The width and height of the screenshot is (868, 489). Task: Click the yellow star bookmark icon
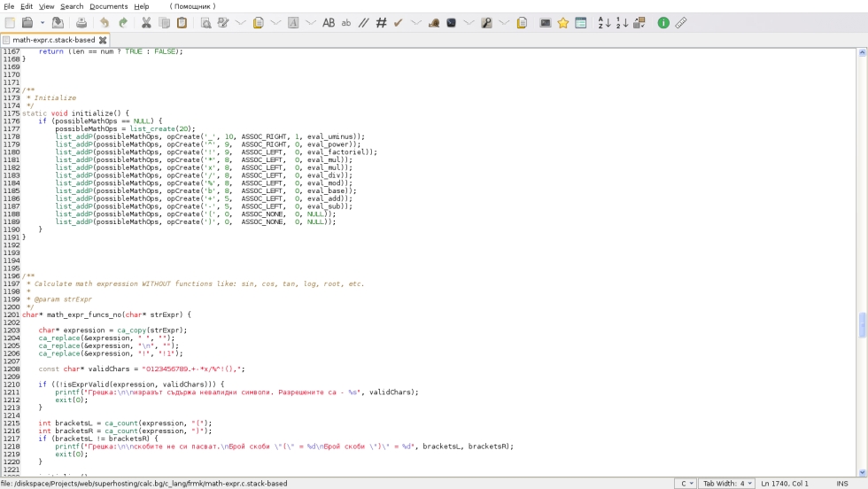coord(562,23)
